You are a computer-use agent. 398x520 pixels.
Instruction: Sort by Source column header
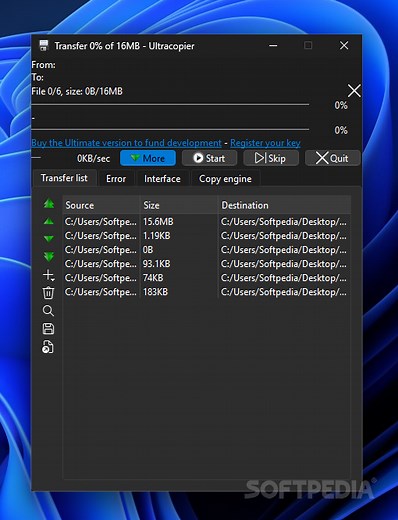(101, 205)
